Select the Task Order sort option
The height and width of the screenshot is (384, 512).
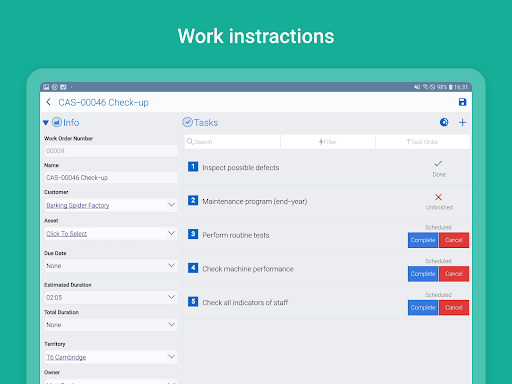tap(422, 142)
